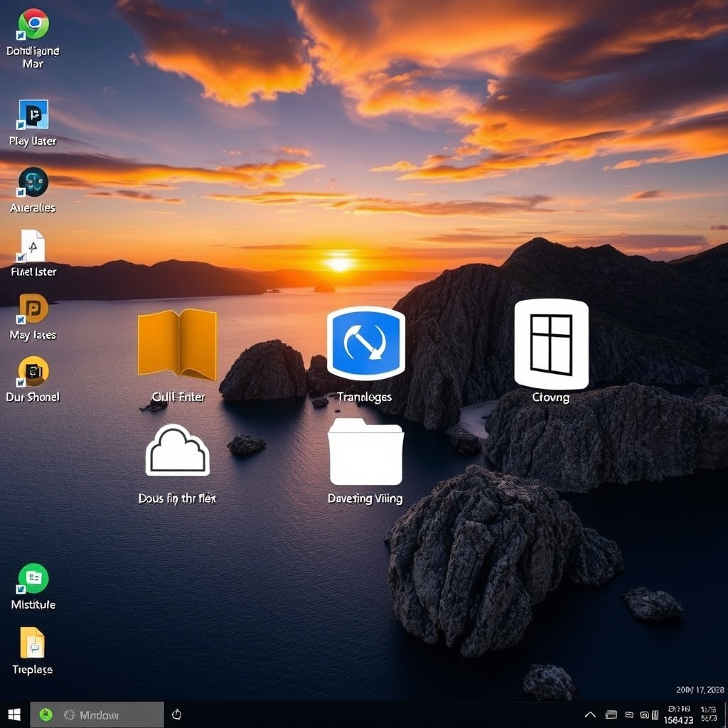Screen dimensions: 728x728
Task: Select the Treplags yellow file icon
Action: pyautogui.click(x=33, y=643)
